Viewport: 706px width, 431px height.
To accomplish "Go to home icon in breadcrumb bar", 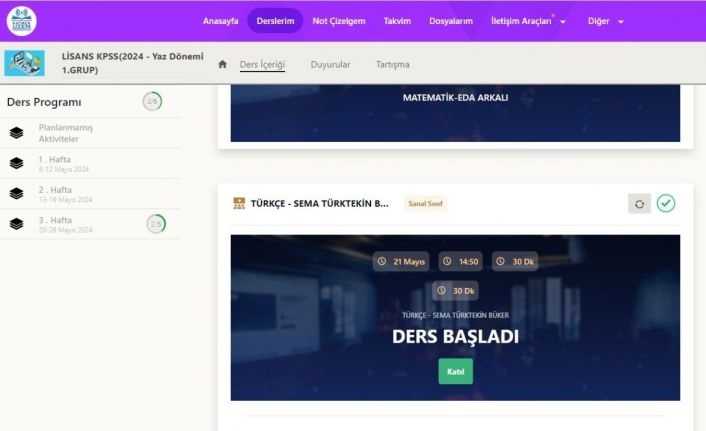I will (x=223, y=64).
